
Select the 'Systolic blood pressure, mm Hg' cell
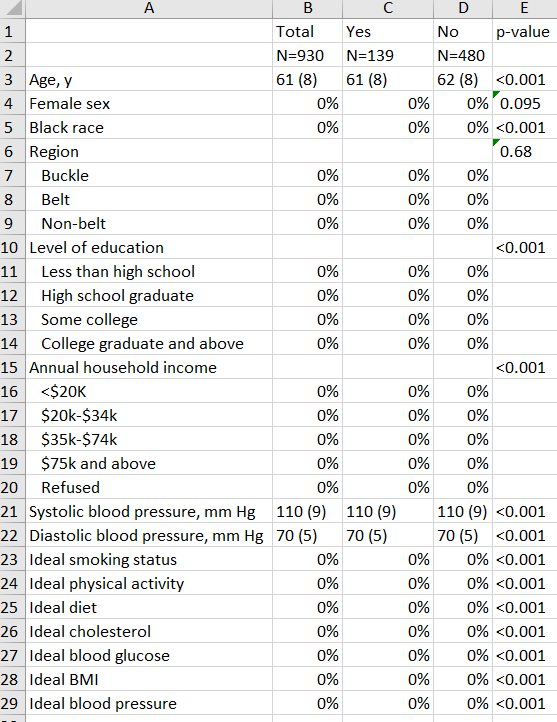(149, 511)
